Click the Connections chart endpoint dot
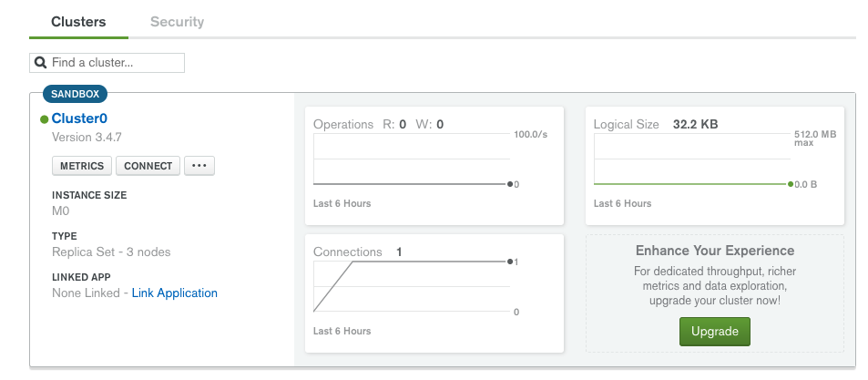868x380 pixels. 510,262
